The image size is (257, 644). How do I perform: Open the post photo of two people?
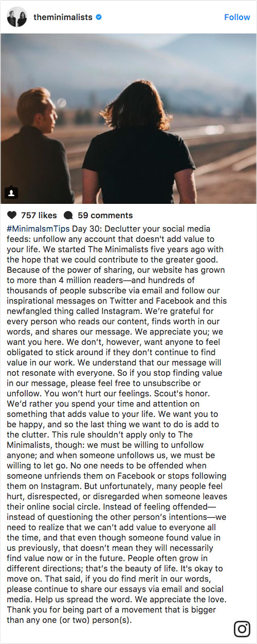coord(128,118)
